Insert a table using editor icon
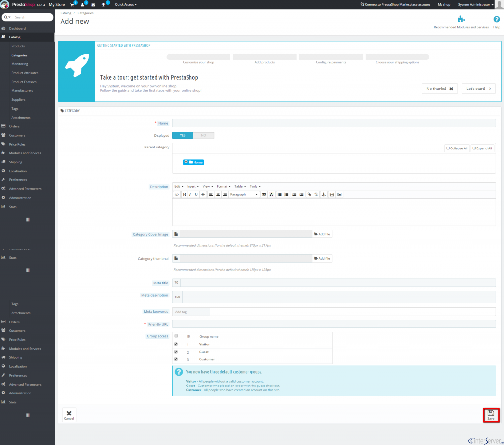504x445 pixels. point(332,195)
